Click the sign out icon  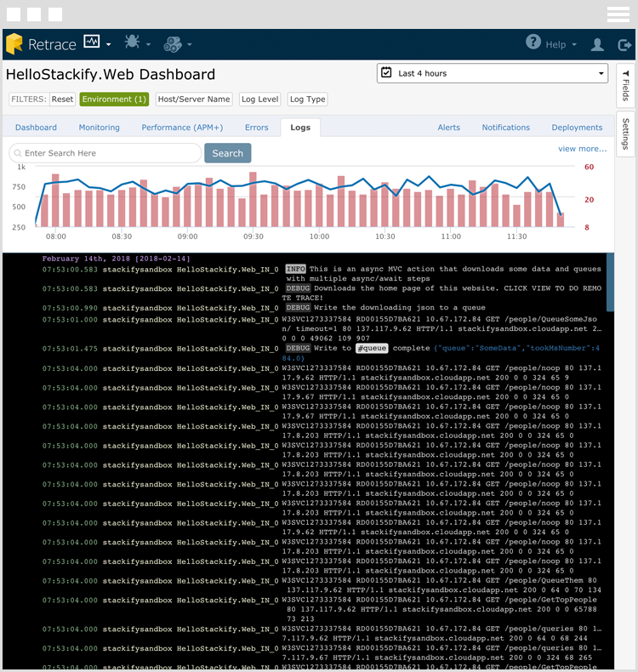(x=624, y=44)
